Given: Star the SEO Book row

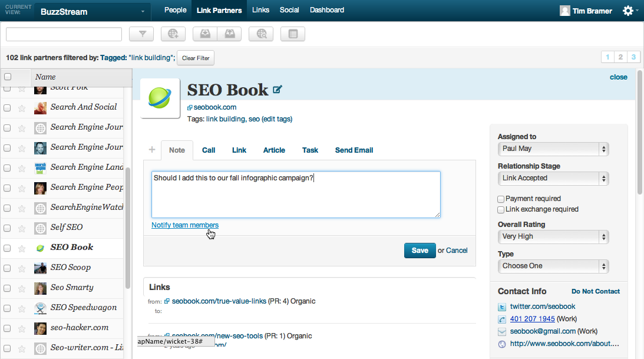Looking at the screenshot, I should point(22,249).
